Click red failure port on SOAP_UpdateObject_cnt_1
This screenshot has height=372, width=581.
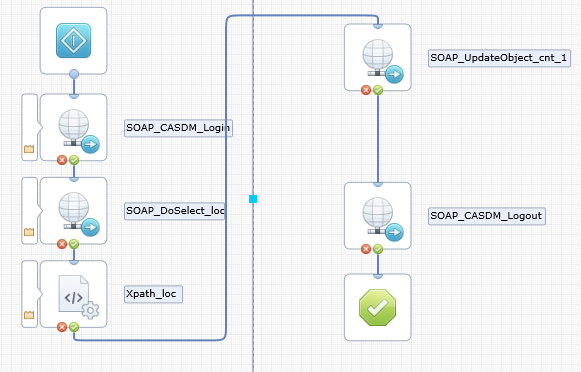point(366,90)
